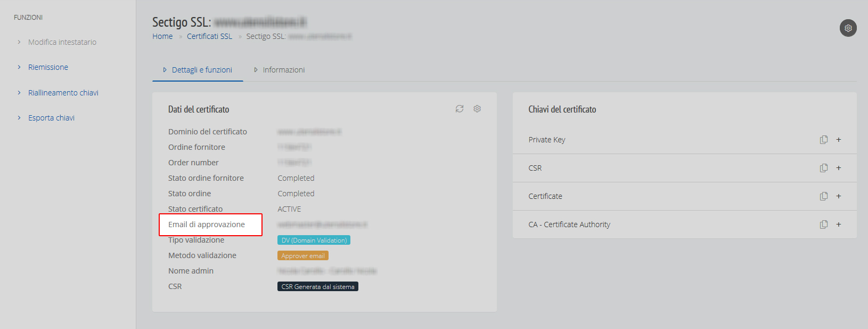
Task: Click the chevron beside Esporta chiavi
Action: point(19,118)
